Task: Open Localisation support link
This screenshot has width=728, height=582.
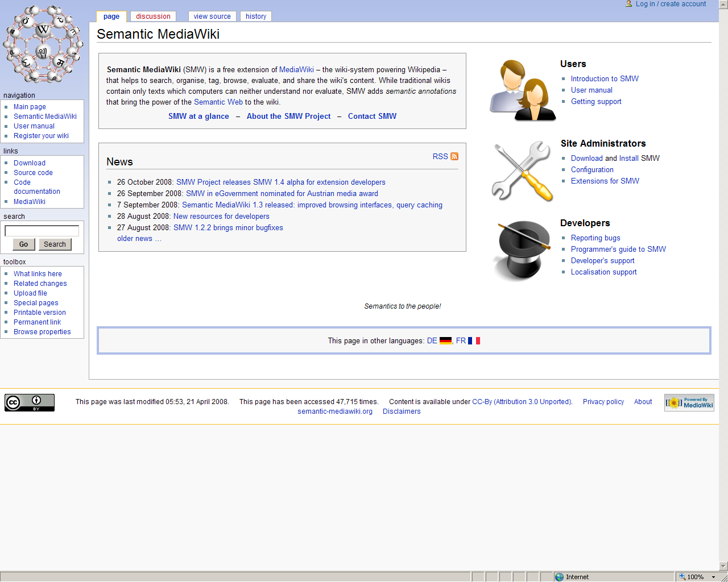Action: 604,272
